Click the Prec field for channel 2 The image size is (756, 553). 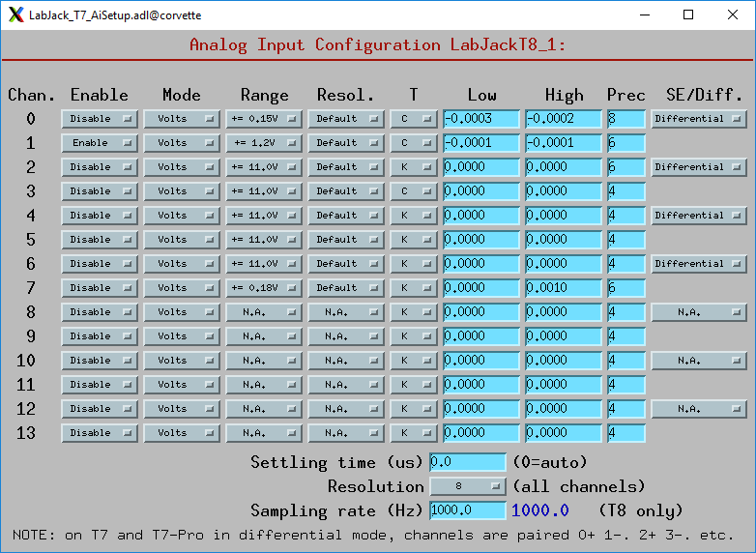point(625,167)
